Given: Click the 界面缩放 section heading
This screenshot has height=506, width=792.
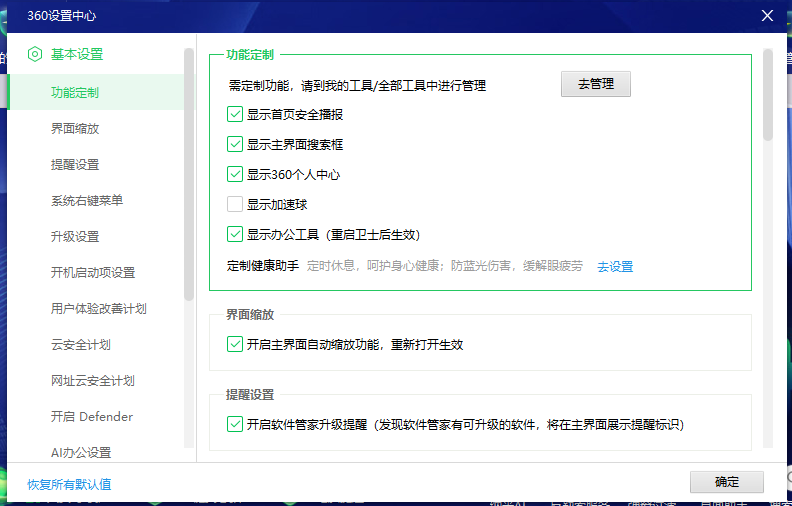Looking at the screenshot, I should [x=250, y=315].
